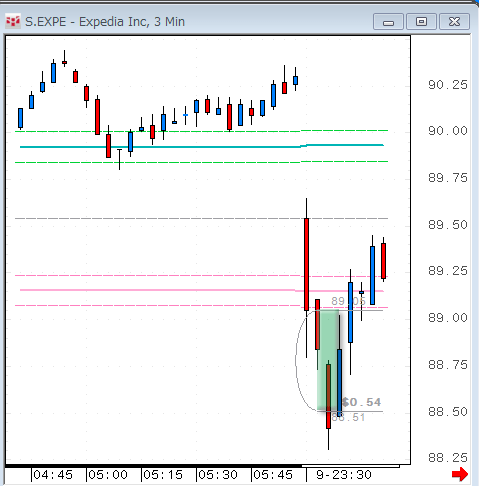479x486 pixels.
Task: Click the 88.75 price axis label
Action: coord(448,365)
